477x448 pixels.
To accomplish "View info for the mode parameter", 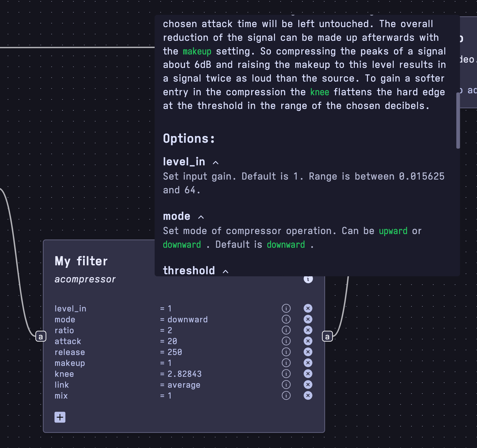I will [286, 319].
